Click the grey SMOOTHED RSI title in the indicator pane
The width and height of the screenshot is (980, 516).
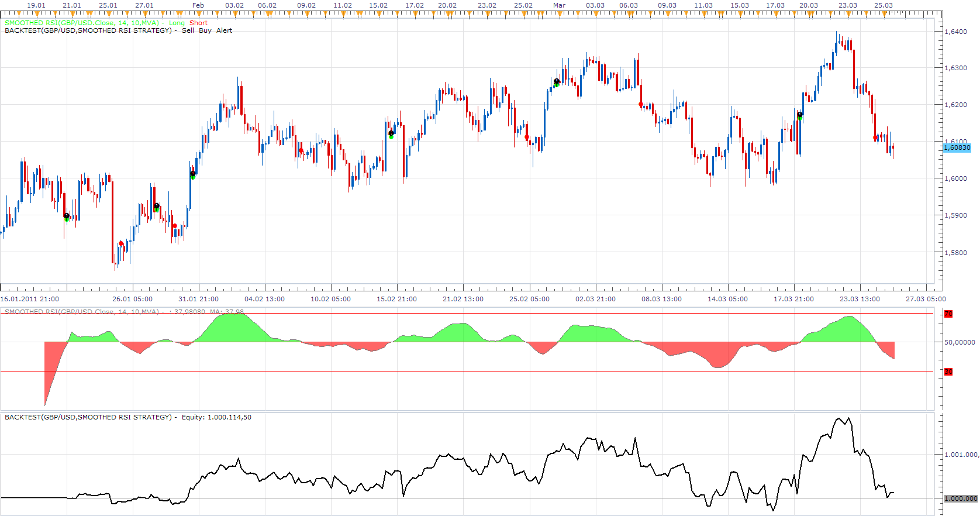[82, 312]
